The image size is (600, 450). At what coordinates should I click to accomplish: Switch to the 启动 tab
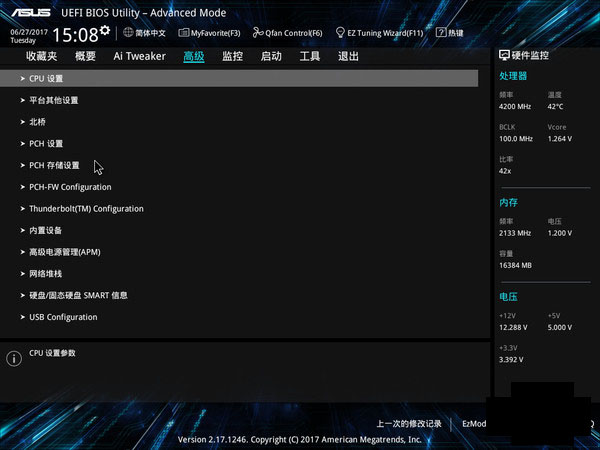(271, 56)
